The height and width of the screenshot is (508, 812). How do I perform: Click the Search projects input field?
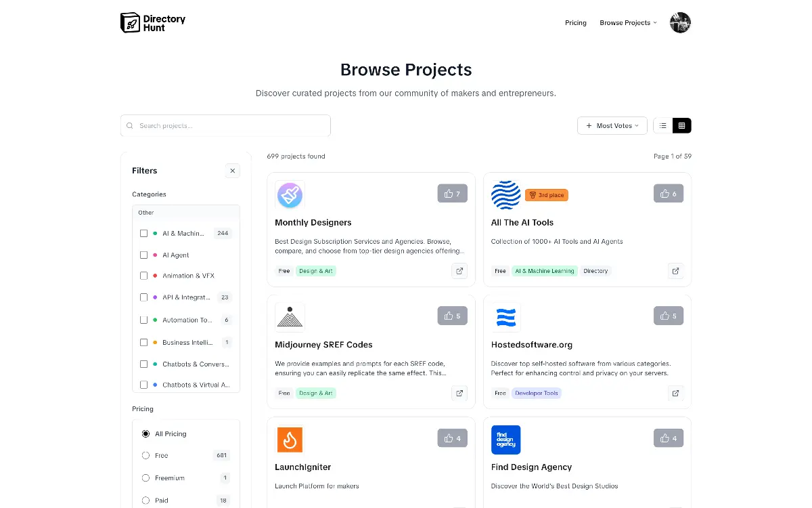230,126
